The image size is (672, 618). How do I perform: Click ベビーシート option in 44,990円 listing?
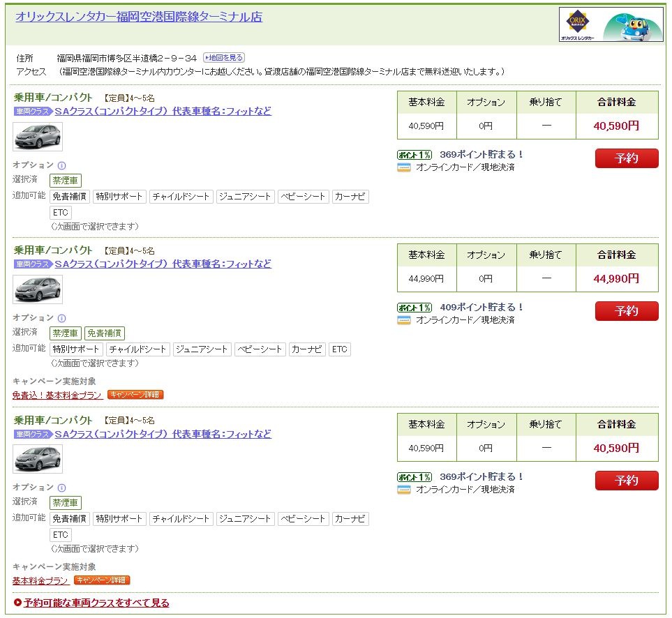[260, 349]
